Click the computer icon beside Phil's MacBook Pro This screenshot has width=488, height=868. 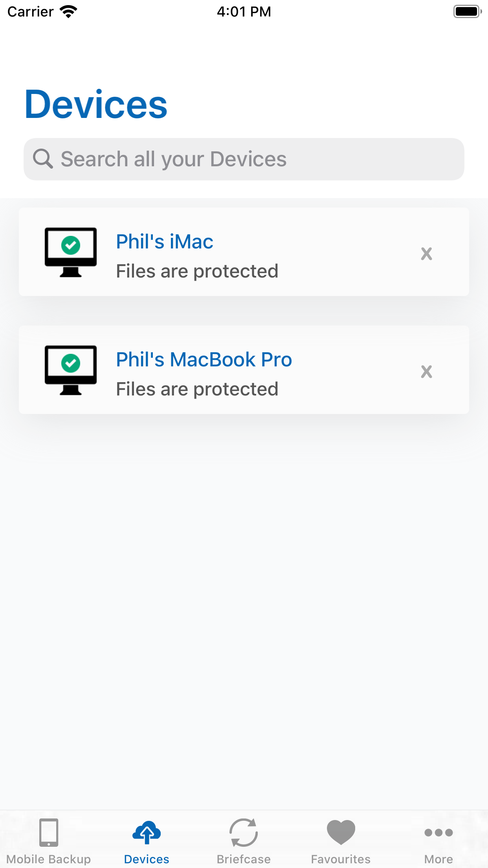[71, 370]
